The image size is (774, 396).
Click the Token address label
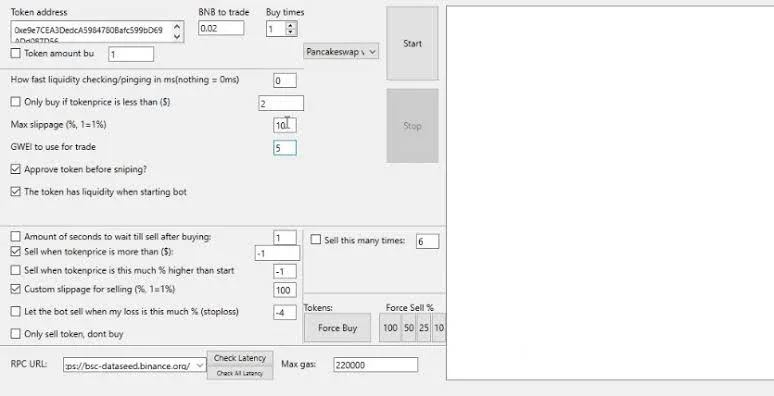tap(39, 12)
